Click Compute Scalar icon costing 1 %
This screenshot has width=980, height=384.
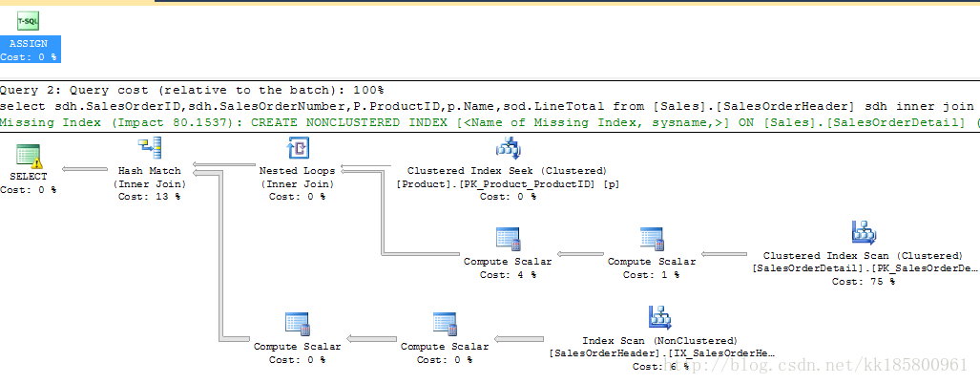[652, 240]
